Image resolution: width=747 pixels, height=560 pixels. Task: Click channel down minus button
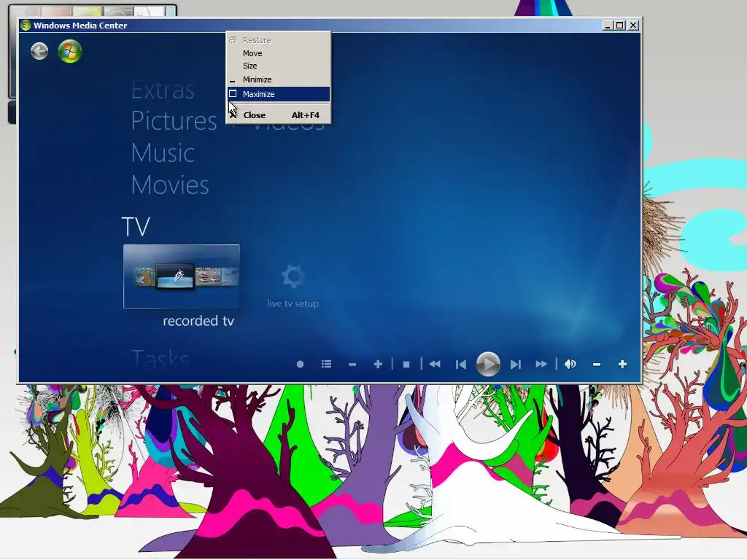352,365
